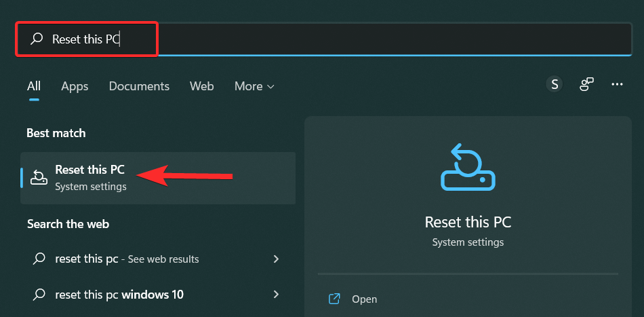Viewport: 644px width, 317px height.
Task: Expand the chevron beside "reset this pc" web result
Action: click(276, 259)
